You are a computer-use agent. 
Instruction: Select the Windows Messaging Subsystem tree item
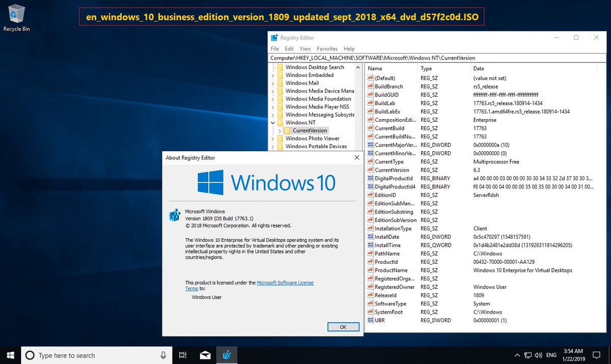click(x=320, y=115)
